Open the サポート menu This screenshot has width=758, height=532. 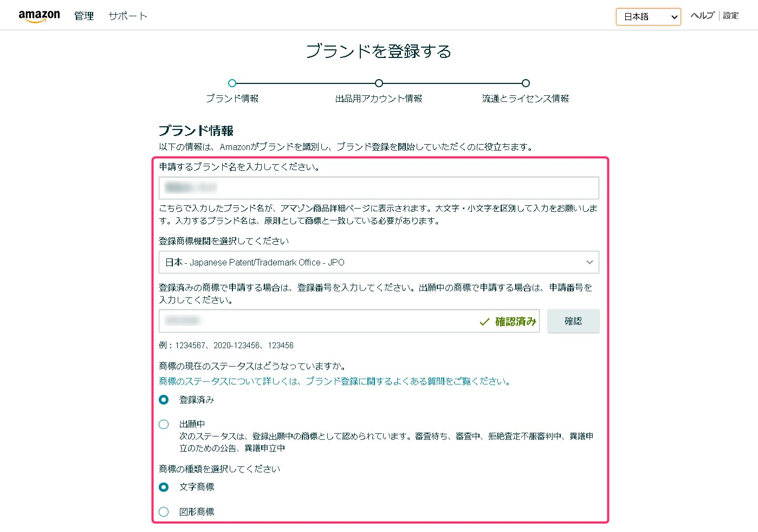[x=127, y=16]
